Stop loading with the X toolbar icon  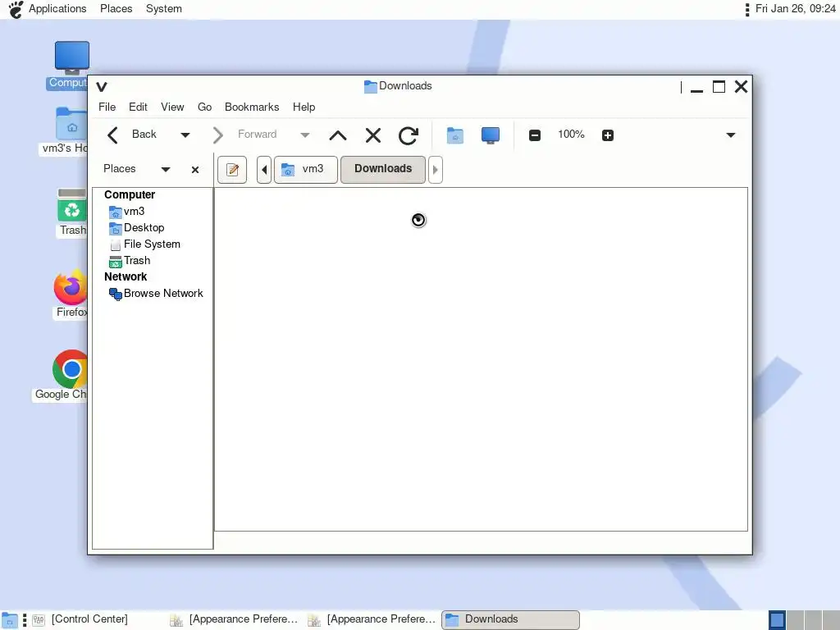click(x=373, y=135)
